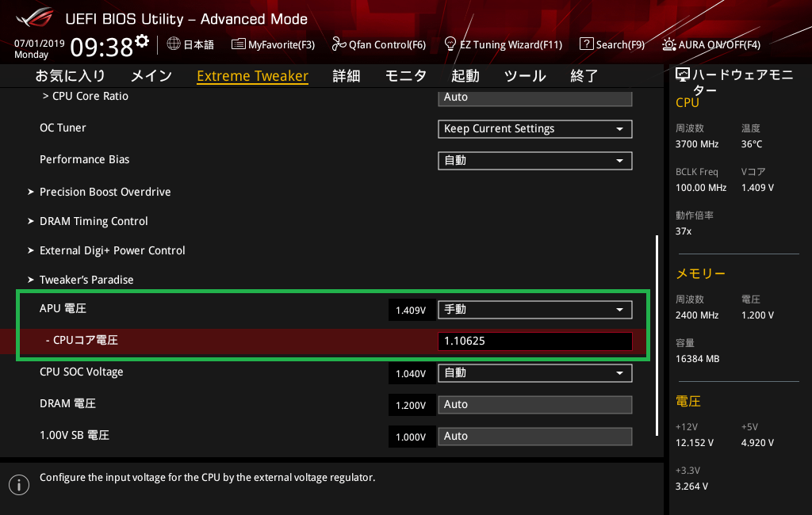This screenshot has width=812, height=515.
Task: Open settings gear beside the clock
Action: (142, 40)
